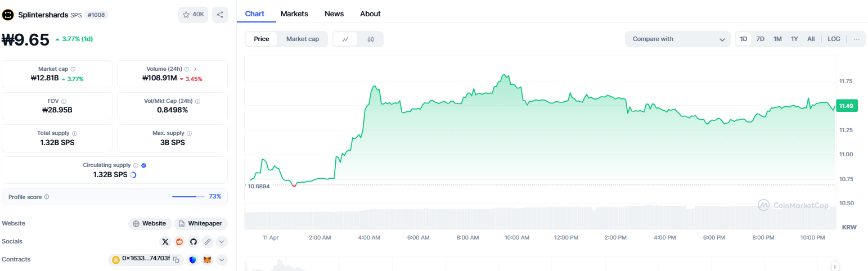Switch chart to line view
Image resolution: width=868 pixels, height=271 pixels.
tap(345, 39)
